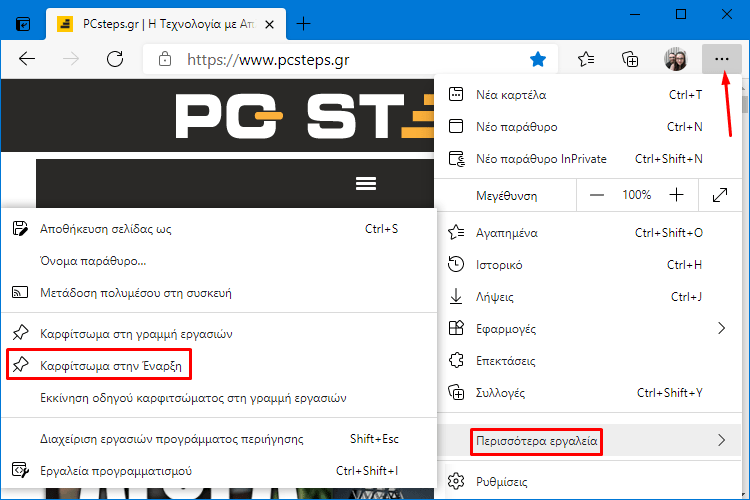Click the pin icon beside γραμμή εργασιών
This screenshot has width=750, height=500.
click(20, 333)
